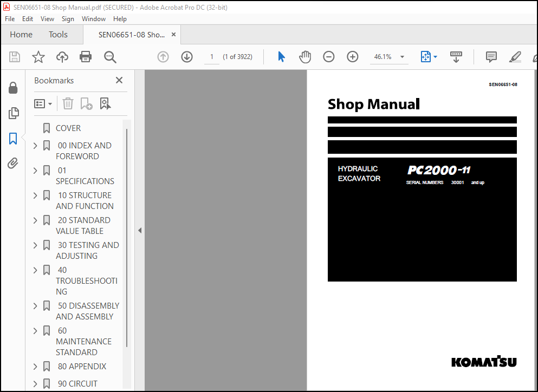The width and height of the screenshot is (538, 392).
Task: Expand 60 MAINTENANCE STANDARD bookmark
Action: pyautogui.click(x=35, y=331)
